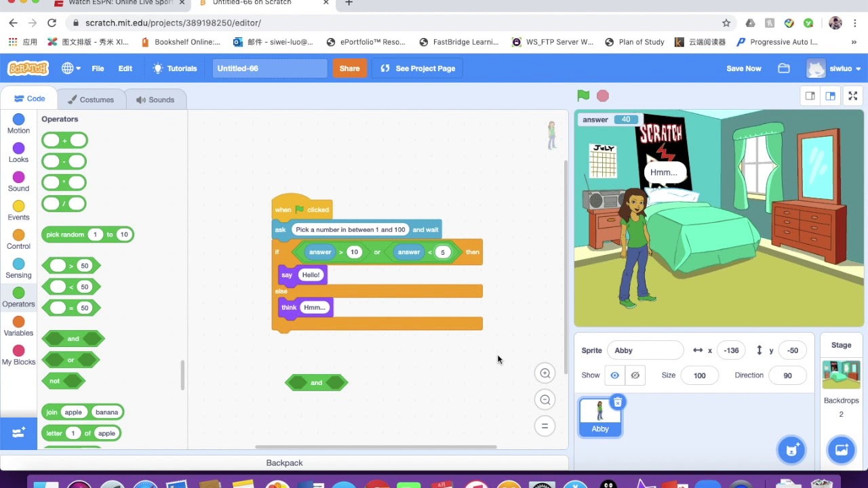Click the loose 'and' block in workspace
Viewport: 868px width, 488px height.
click(316, 383)
